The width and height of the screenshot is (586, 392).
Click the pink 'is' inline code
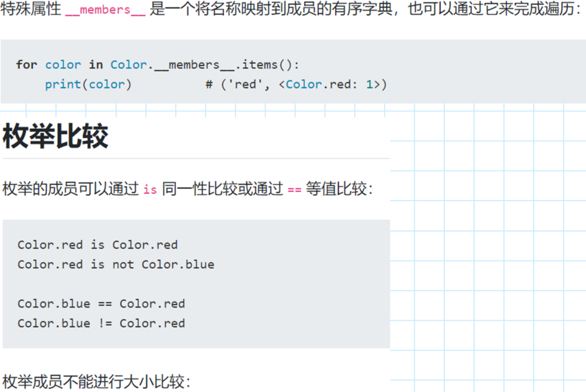150,189
